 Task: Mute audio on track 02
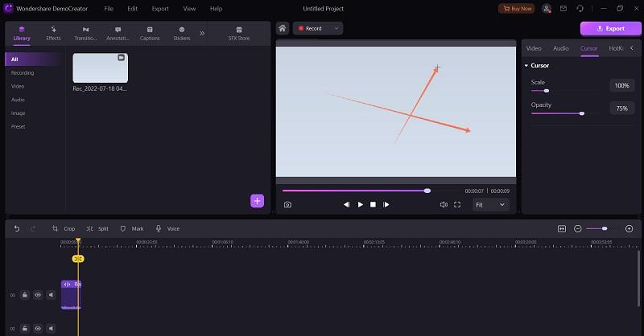click(51, 328)
